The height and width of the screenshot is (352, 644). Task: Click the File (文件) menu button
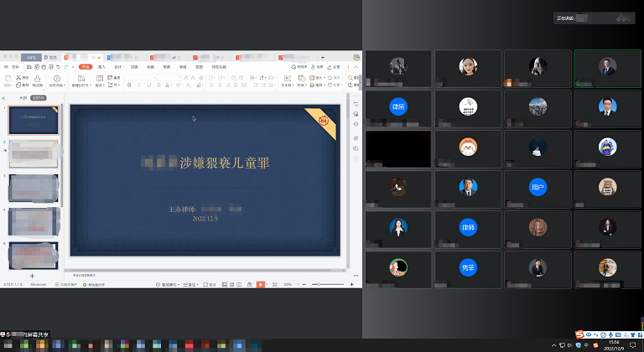click(x=14, y=66)
